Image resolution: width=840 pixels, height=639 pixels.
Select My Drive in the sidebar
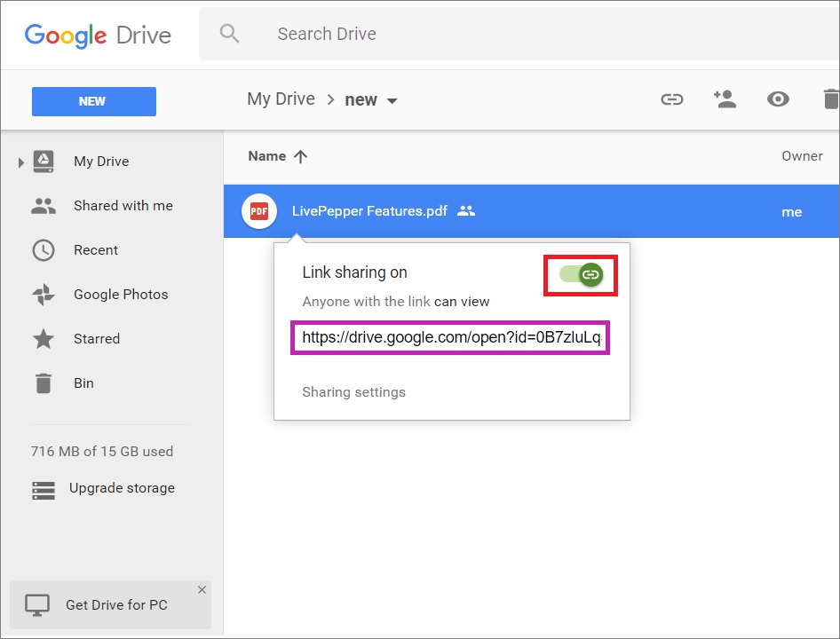tap(101, 162)
